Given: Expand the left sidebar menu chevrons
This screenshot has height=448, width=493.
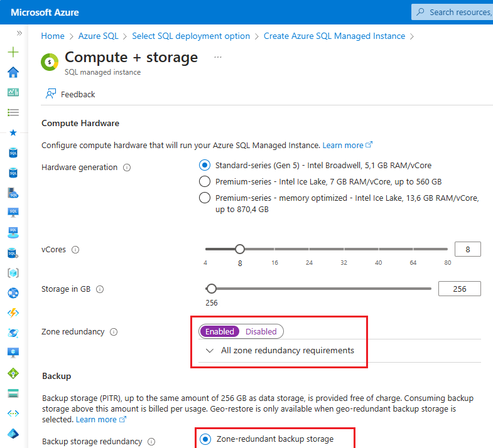Looking at the screenshot, I should 19,33.
